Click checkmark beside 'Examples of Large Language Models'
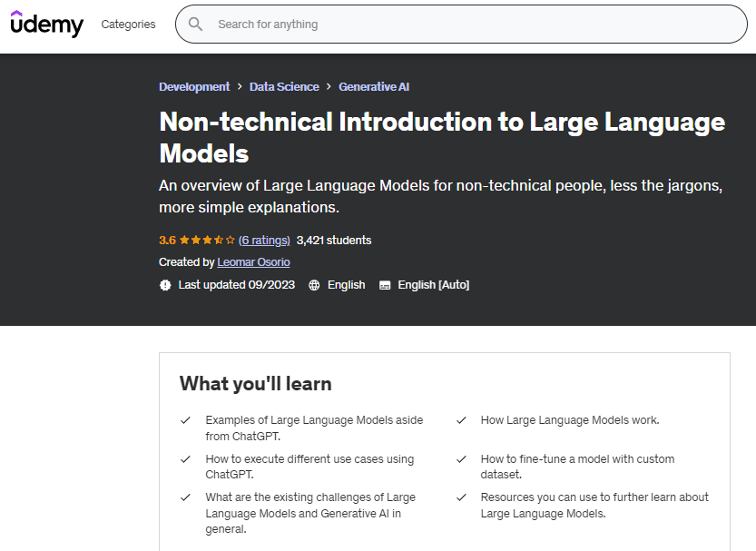Viewport: 756px width, 551px height. (185, 420)
